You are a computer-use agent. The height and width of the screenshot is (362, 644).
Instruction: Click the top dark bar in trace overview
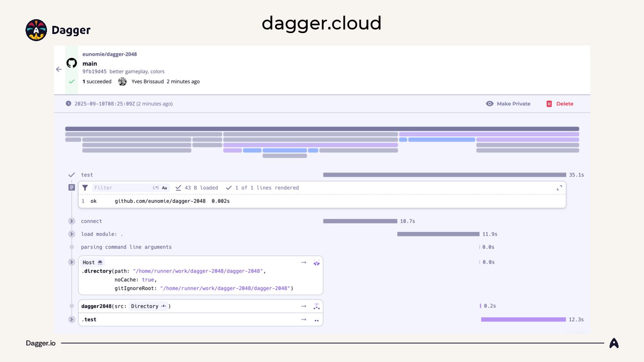322,129
